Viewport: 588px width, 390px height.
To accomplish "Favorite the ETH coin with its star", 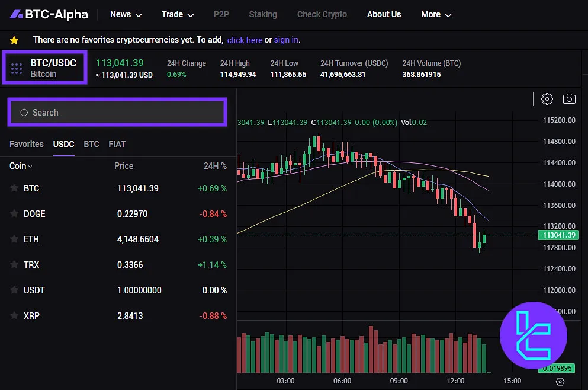I will pyautogui.click(x=13, y=239).
